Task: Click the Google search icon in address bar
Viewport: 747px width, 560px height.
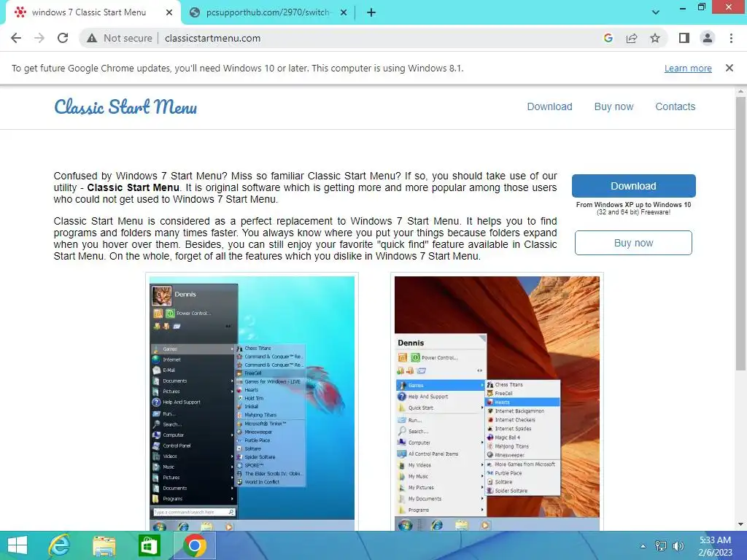Action: click(x=608, y=38)
